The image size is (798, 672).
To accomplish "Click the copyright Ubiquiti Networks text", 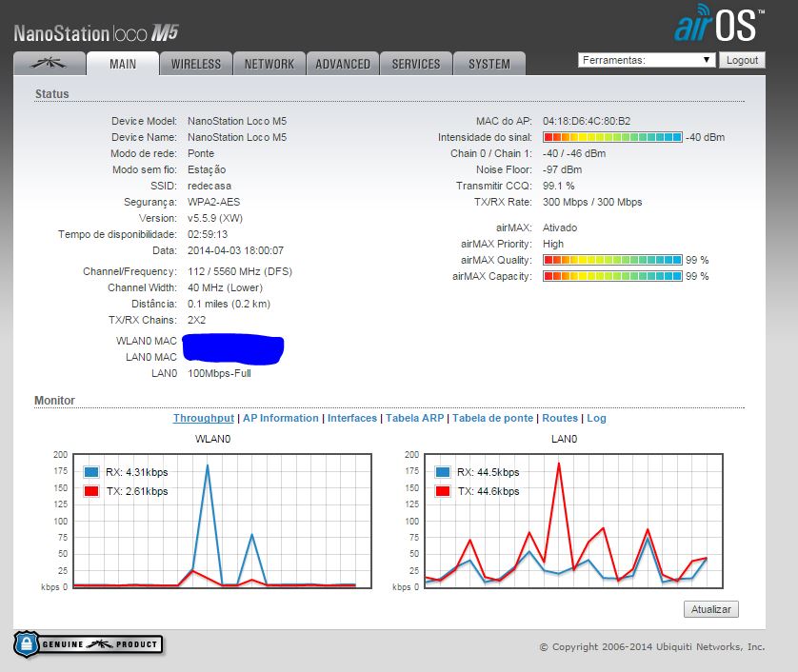I will [652, 646].
